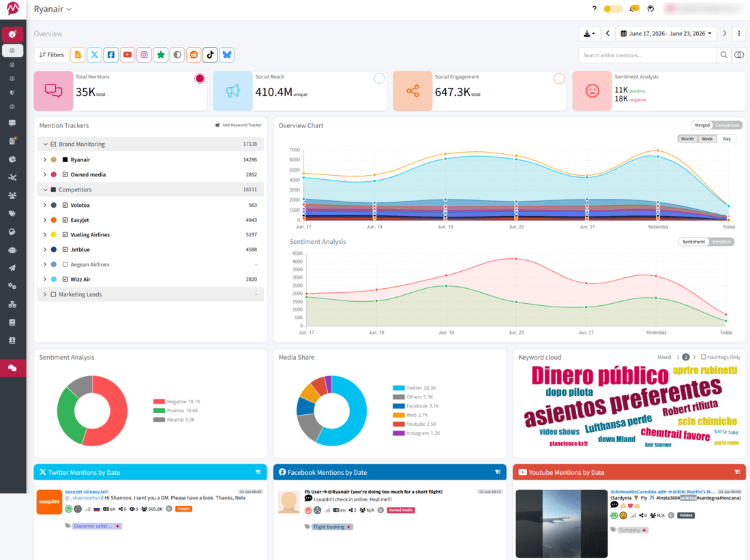The width and height of the screenshot is (750, 560).
Task: Expand the Wizz Air tracker row
Action: [45, 279]
